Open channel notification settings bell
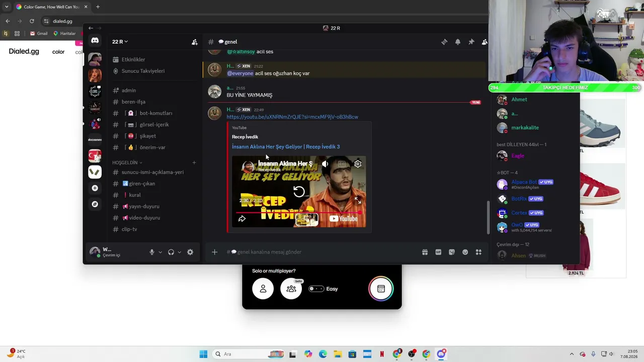644x362 pixels. [458, 42]
